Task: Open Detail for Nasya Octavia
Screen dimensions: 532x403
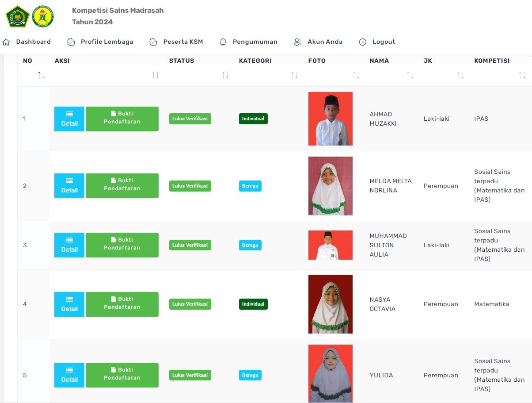Action: coord(69,304)
